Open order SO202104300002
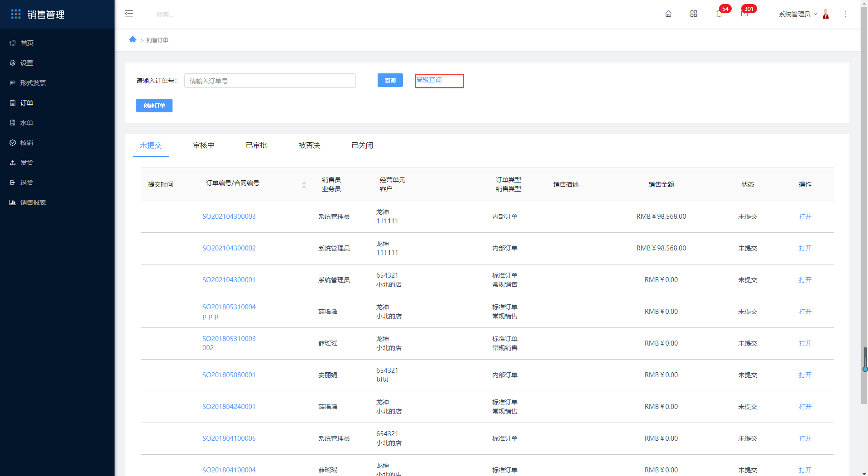This screenshot has width=868, height=476. (229, 248)
